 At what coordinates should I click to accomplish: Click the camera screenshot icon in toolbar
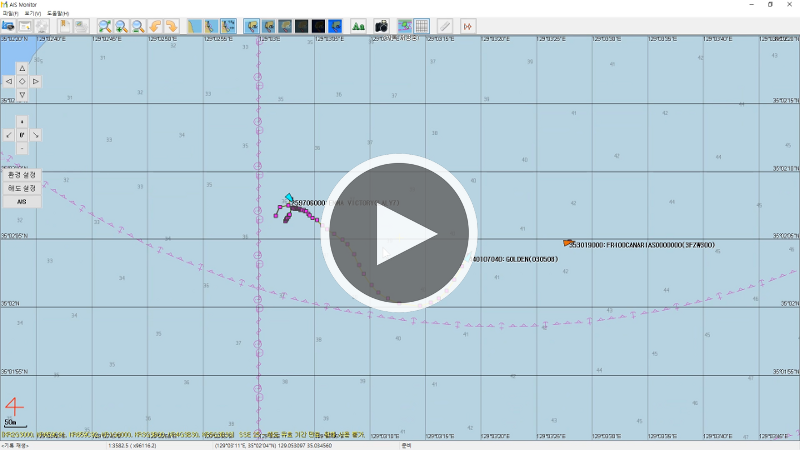[381, 25]
